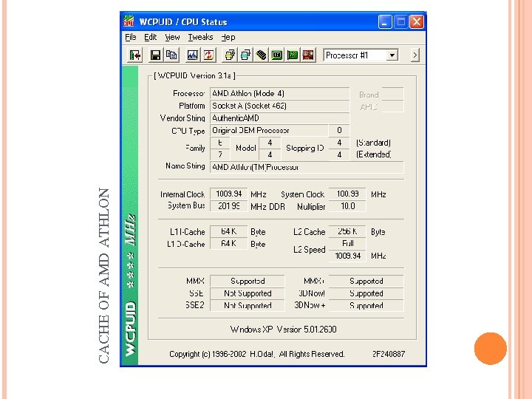Viewport: 532px width, 399px height.
Task: Open the Tweaks menu
Action: point(200,37)
